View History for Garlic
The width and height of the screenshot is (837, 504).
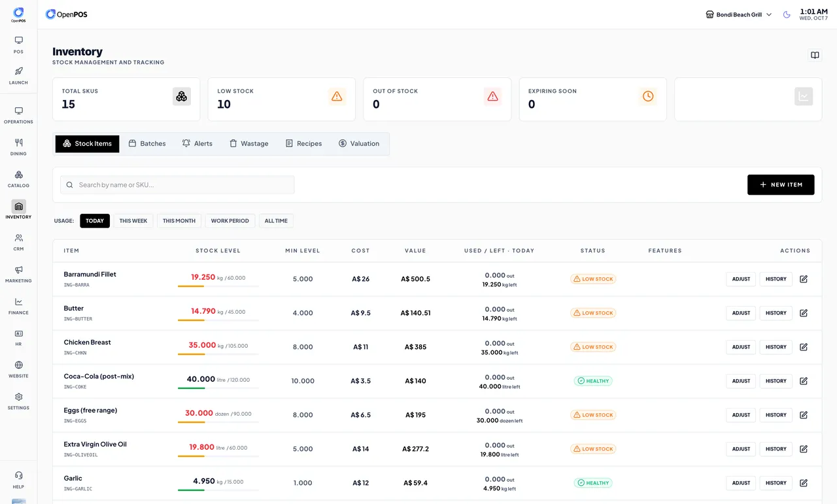(x=776, y=483)
